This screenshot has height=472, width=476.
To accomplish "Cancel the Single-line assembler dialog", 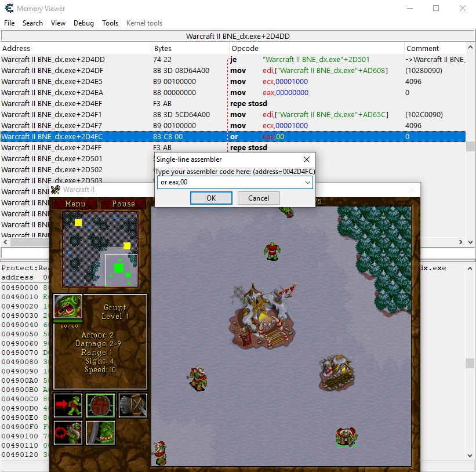I will click(x=259, y=198).
